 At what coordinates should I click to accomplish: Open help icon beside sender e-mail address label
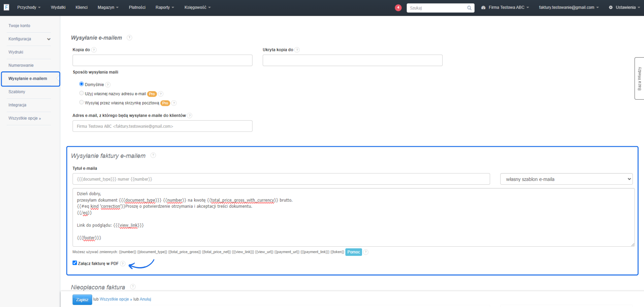tap(190, 116)
